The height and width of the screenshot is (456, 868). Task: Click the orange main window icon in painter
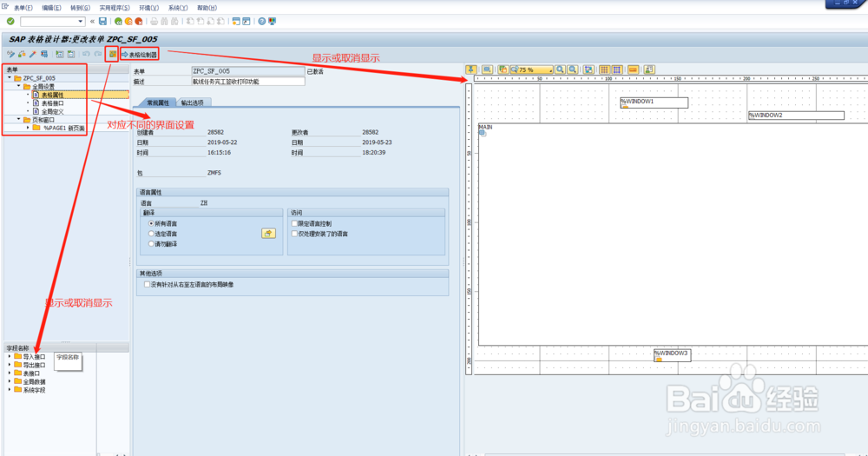coord(633,69)
